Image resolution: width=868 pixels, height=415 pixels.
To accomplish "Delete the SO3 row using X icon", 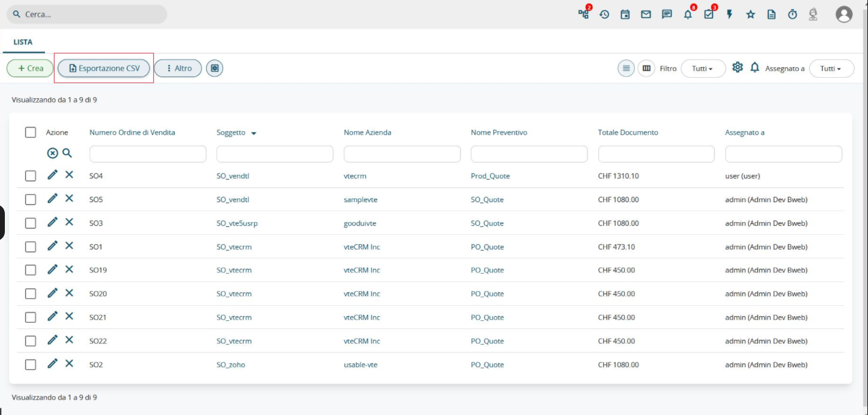I will tap(69, 222).
